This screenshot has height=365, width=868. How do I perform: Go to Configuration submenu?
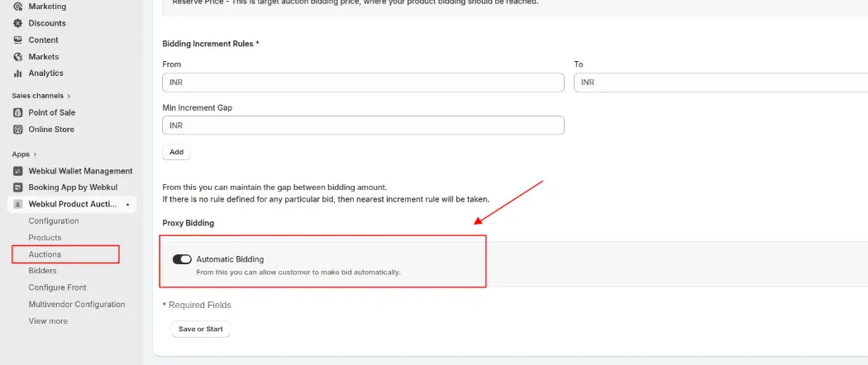pyautogui.click(x=54, y=220)
